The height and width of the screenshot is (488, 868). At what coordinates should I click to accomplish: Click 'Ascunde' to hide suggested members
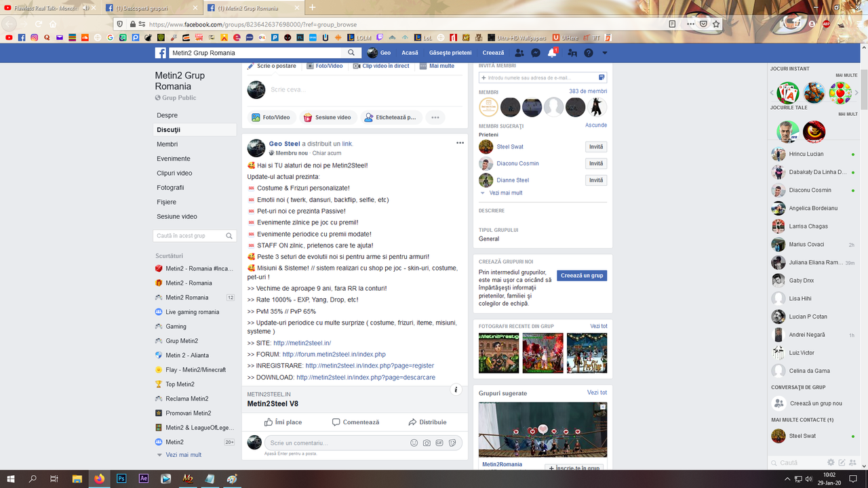(x=596, y=125)
